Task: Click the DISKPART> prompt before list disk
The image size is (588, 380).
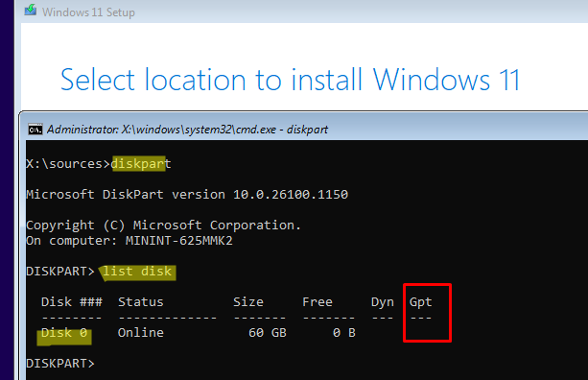Action: pos(60,272)
